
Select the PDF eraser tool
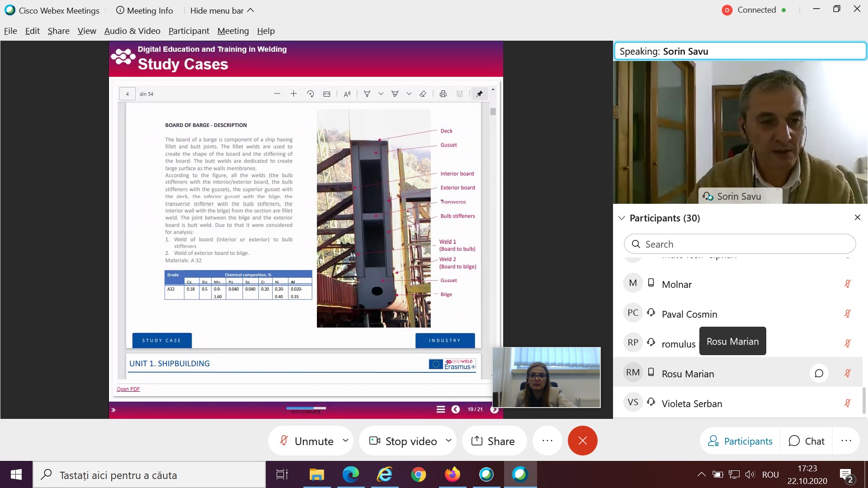[423, 94]
